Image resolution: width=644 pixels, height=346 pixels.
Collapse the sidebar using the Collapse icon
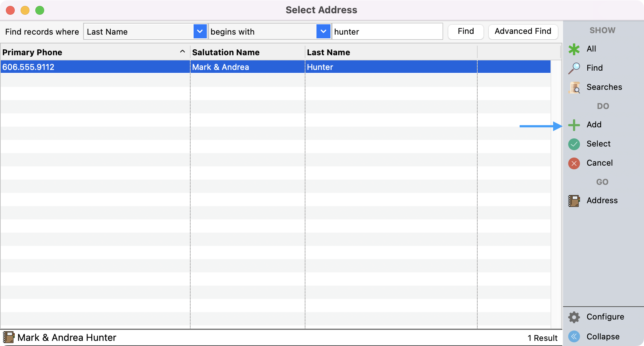pos(574,336)
